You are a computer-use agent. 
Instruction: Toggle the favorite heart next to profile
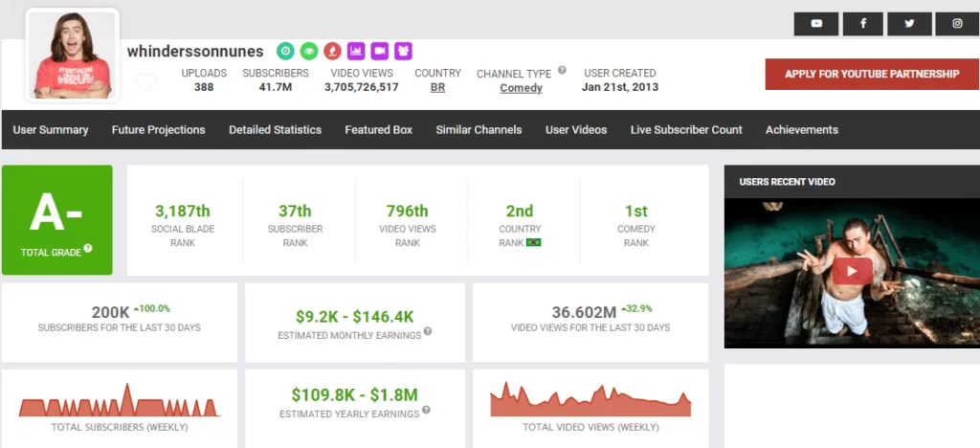coord(145,82)
